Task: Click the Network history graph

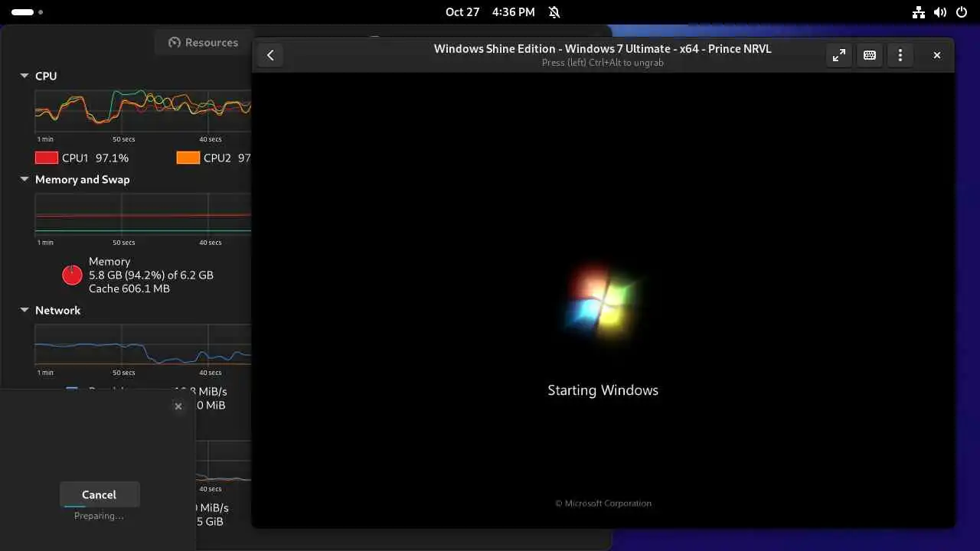Action: click(143, 345)
